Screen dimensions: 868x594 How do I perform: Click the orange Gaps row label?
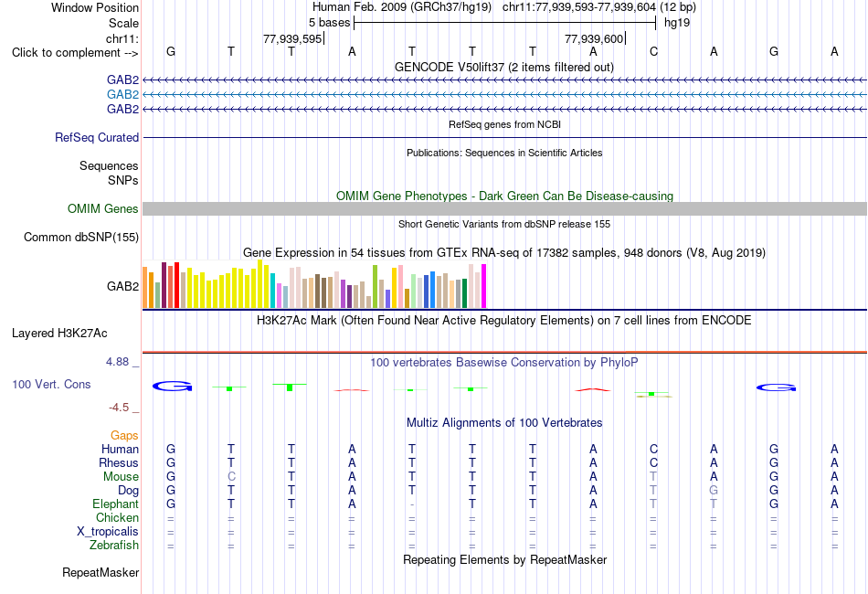point(124,436)
